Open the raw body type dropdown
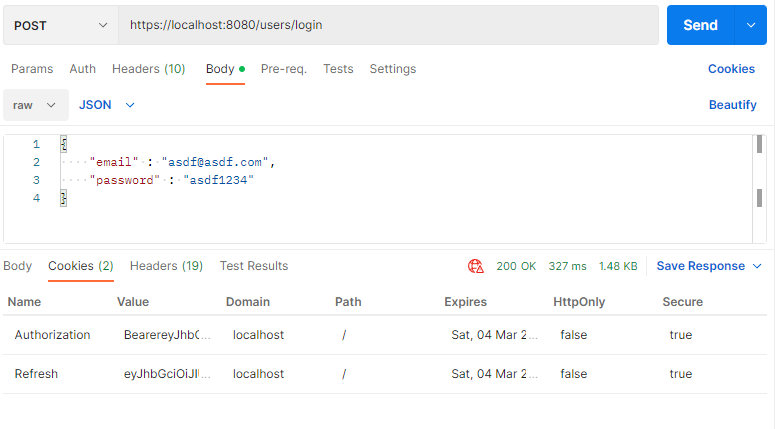This screenshot has width=775, height=429. [36, 105]
